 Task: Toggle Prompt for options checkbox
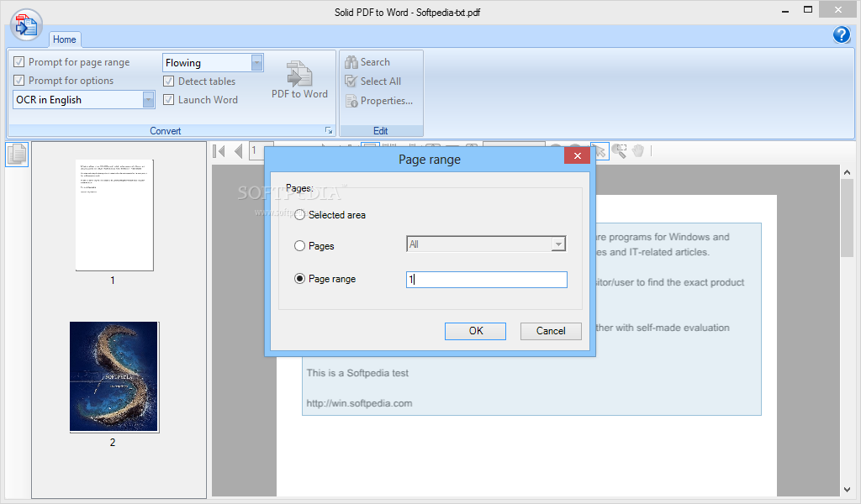[18, 81]
